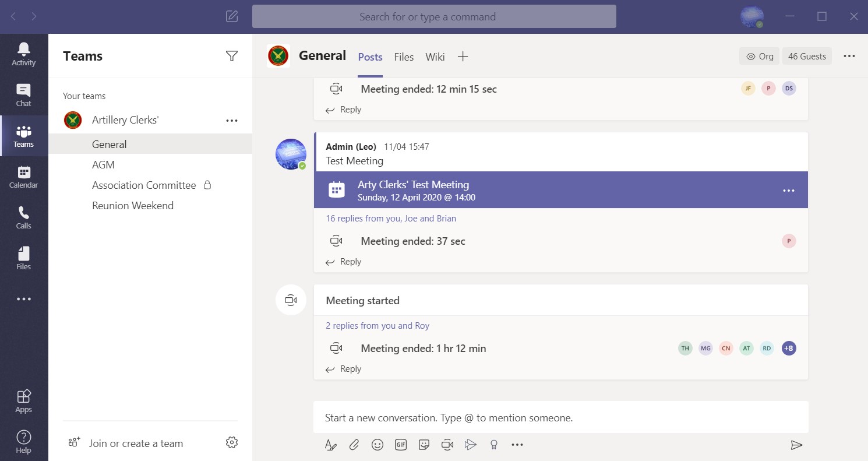
Task: Expand the 16 replies from you, Joe and Brian
Action: click(391, 218)
